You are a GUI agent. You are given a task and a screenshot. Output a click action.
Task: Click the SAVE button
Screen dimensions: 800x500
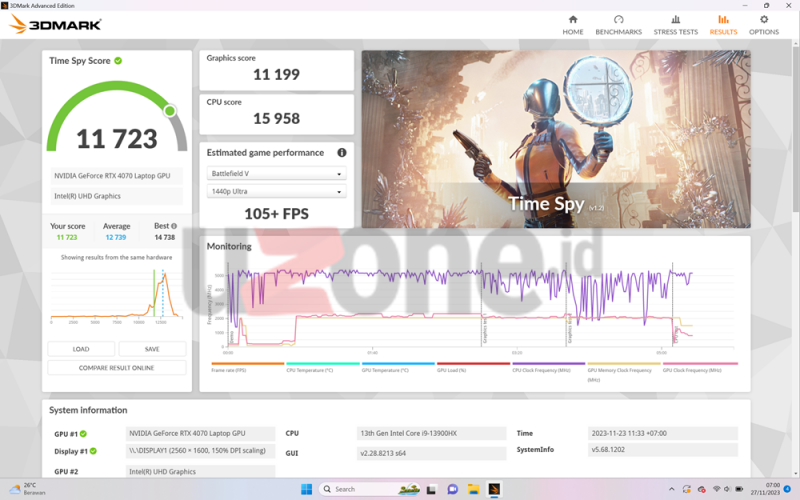pos(152,349)
